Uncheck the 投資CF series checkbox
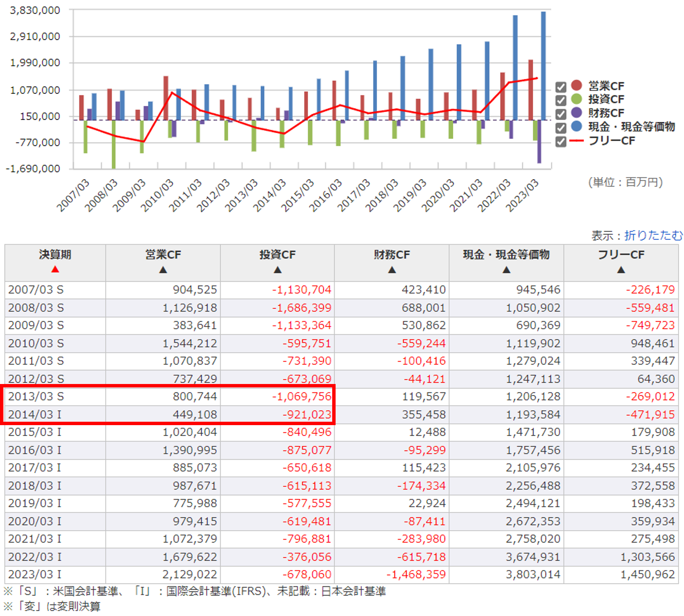The height and width of the screenshot is (616, 684). point(561,100)
